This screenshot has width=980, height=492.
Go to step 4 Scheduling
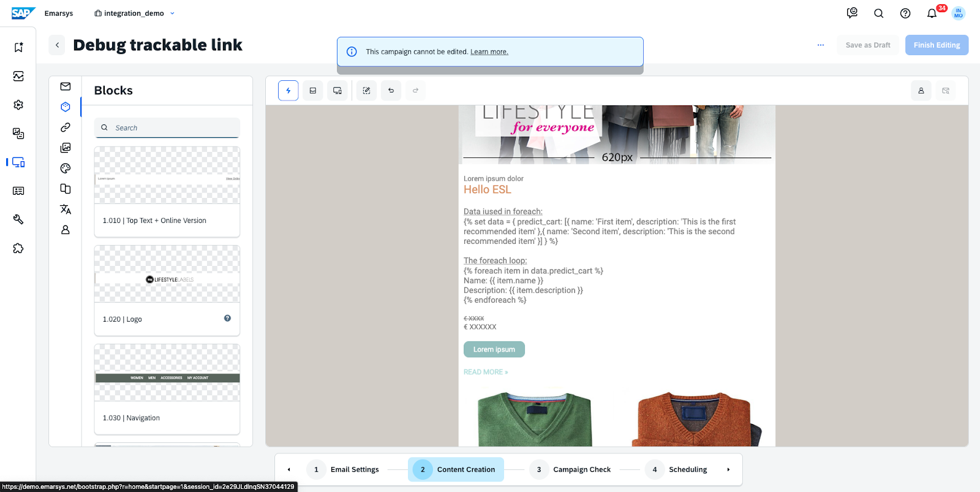pos(677,469)
